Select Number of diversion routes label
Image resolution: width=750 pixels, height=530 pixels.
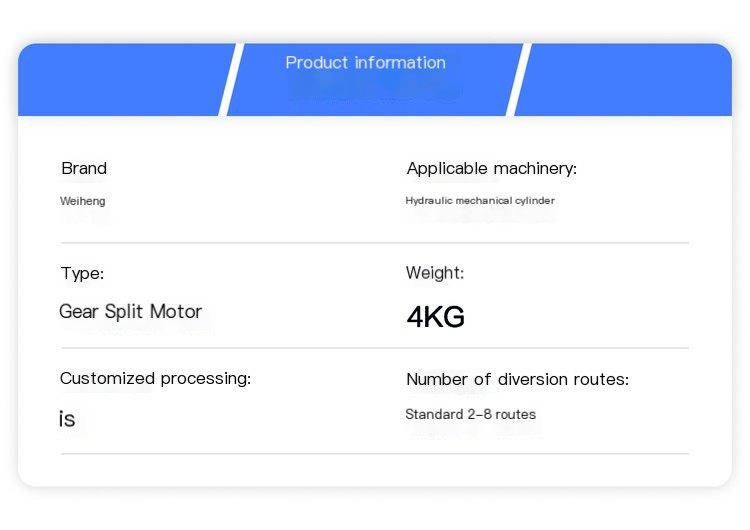518,379
